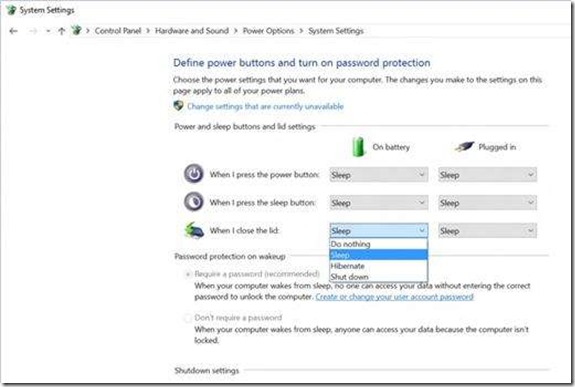Viewport: 575px width, 387px height.
Task: Click the Define power buttons heading
Action: pos(302,63)
